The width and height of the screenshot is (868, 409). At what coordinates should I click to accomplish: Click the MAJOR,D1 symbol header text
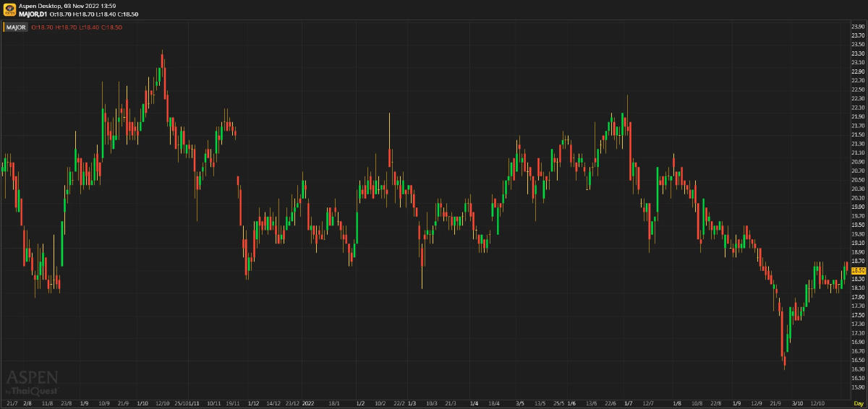click(x=33, y=14)
